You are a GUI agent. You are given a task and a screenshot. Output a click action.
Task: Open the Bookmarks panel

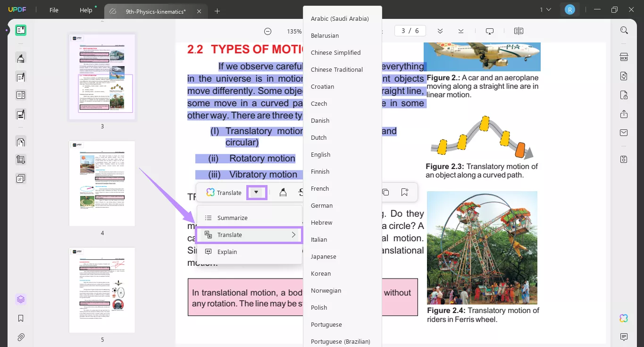[x=21, y=318]
